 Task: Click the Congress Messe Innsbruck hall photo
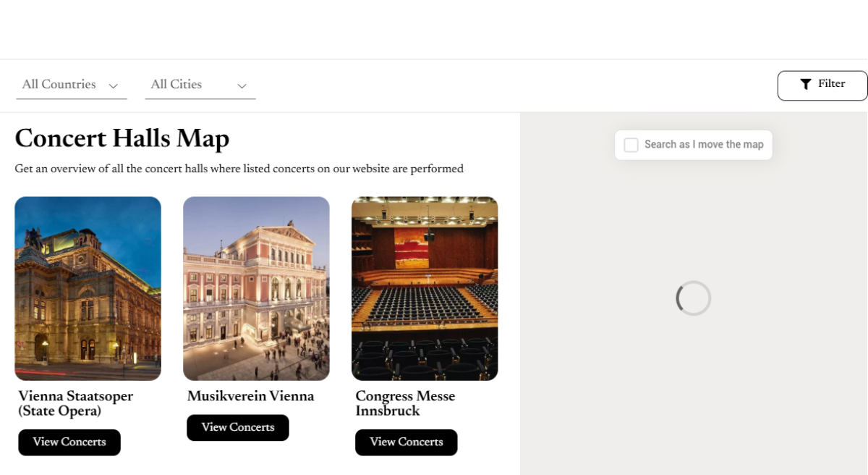coord(425,288)
